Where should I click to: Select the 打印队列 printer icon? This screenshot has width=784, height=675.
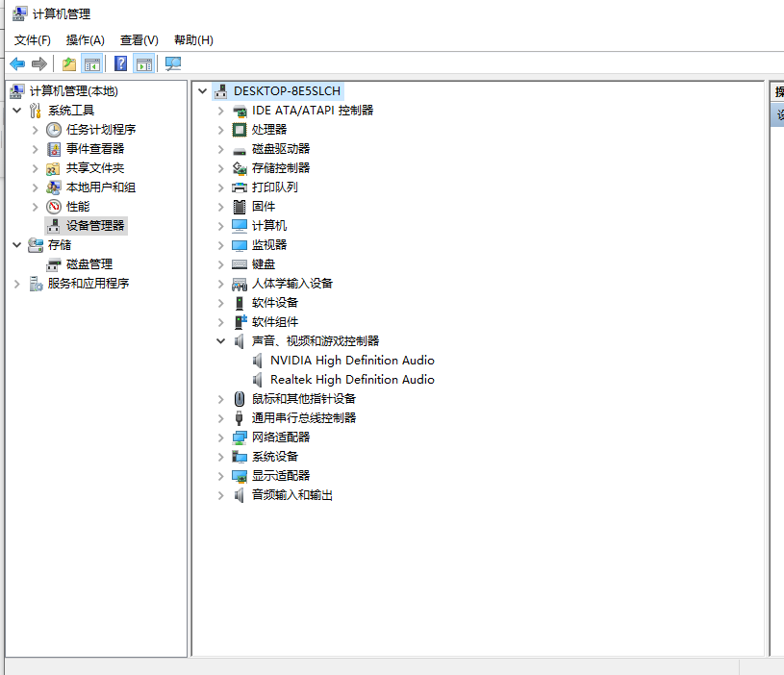click(x=240, y=187)
